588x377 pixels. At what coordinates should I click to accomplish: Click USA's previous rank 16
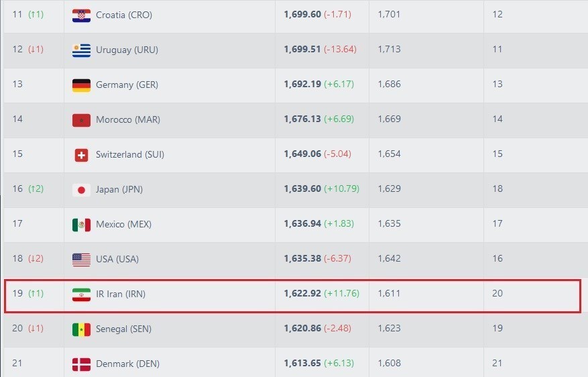click(497, 259)
